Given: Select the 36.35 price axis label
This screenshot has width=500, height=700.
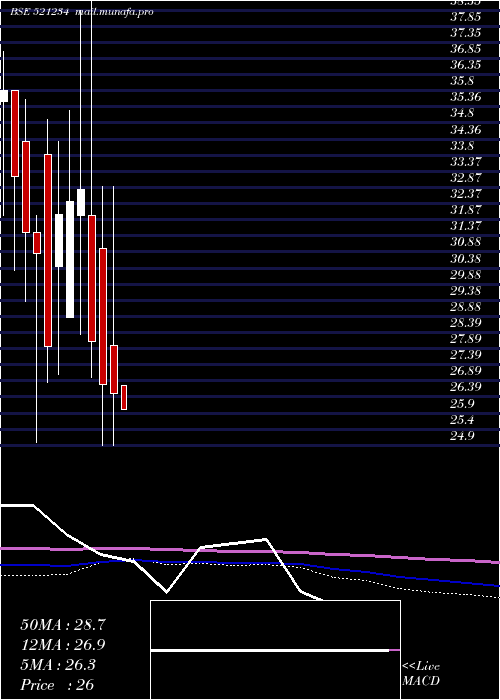Looking at the screenshot, I should (x=466, y=65).
